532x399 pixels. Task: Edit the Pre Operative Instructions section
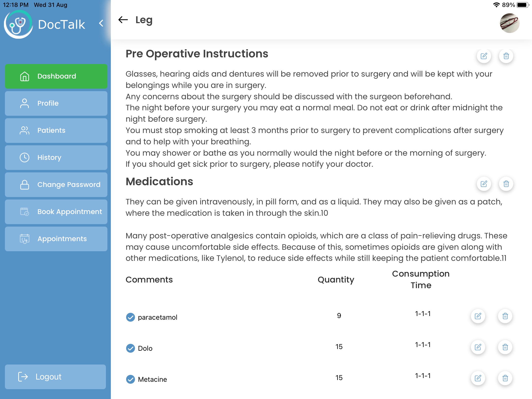tap(484, 56)
